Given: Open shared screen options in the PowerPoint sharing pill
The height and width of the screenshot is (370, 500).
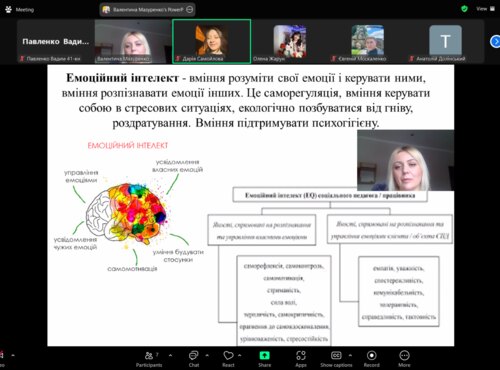Looking at the screenshot, I should tap(189, 10).
